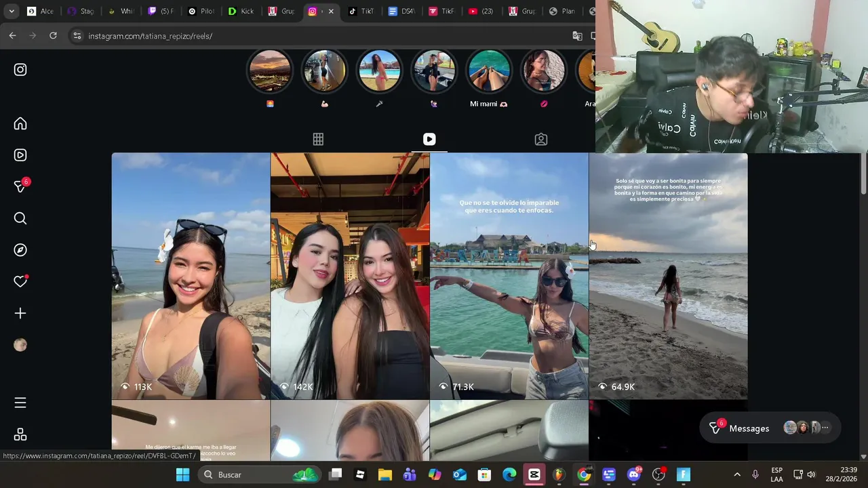This screenshot has width=868, height=488.
Task: Close the active Instagram tab
Action: click(331, 12)
